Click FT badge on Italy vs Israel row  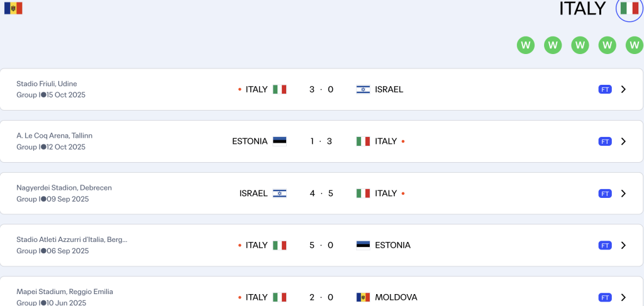click(604, 89)
